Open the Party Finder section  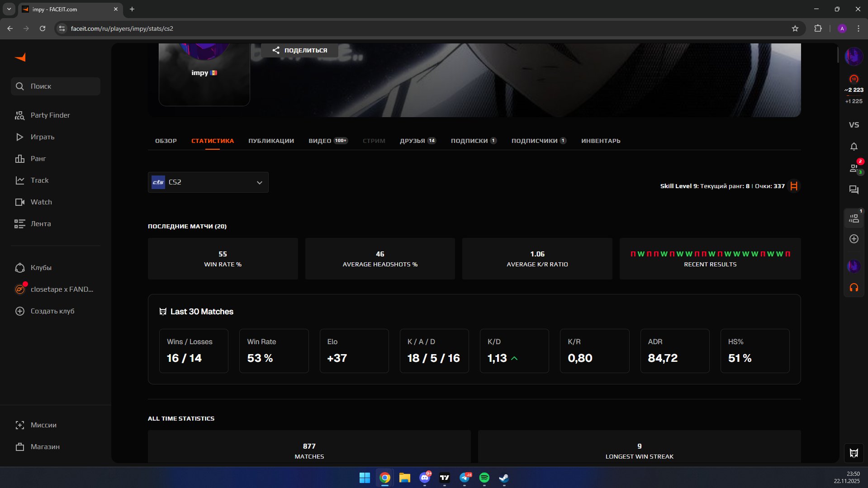[x=50, y=115]
